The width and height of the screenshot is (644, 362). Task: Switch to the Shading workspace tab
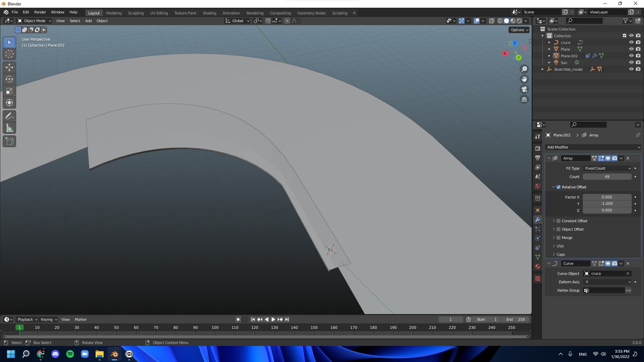click(x=209, y=13)
